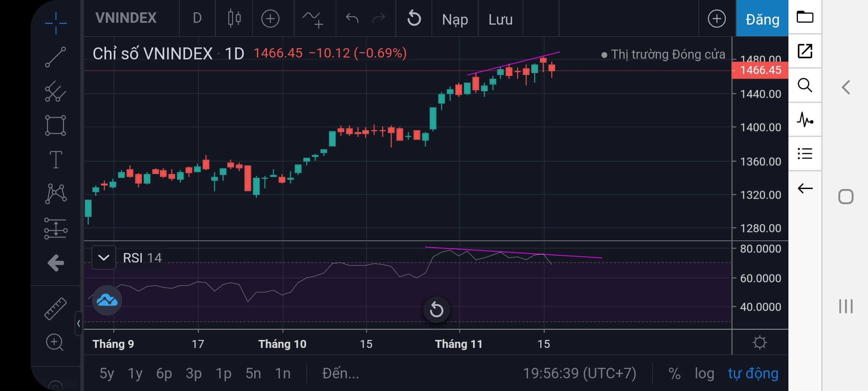
Task: Toggle tự động auto scale
Action: (753, 373)
